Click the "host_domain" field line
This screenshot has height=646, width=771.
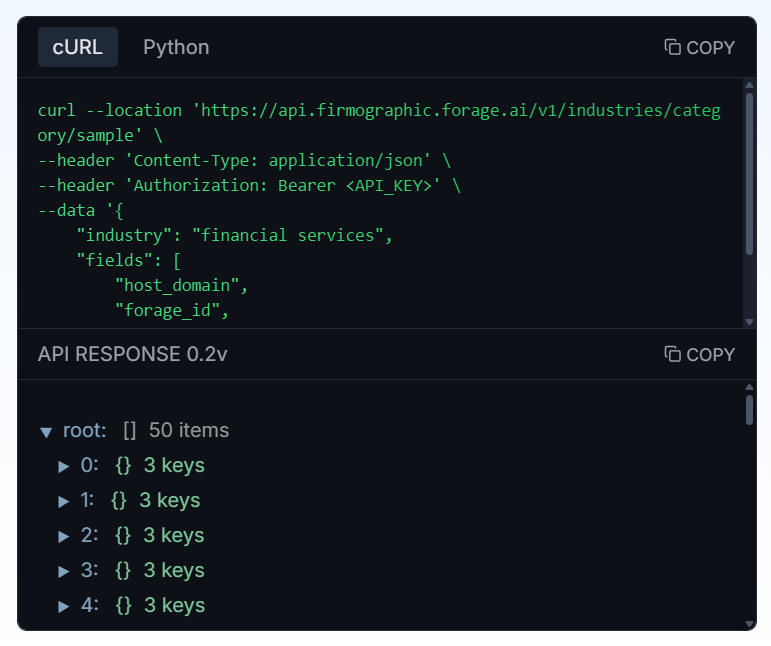(x=181, y=286)
